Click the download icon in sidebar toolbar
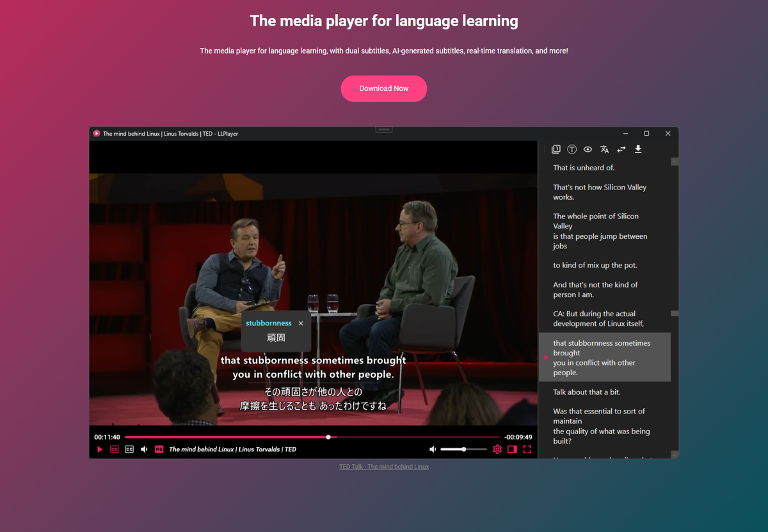 click(x=638, y=149)
